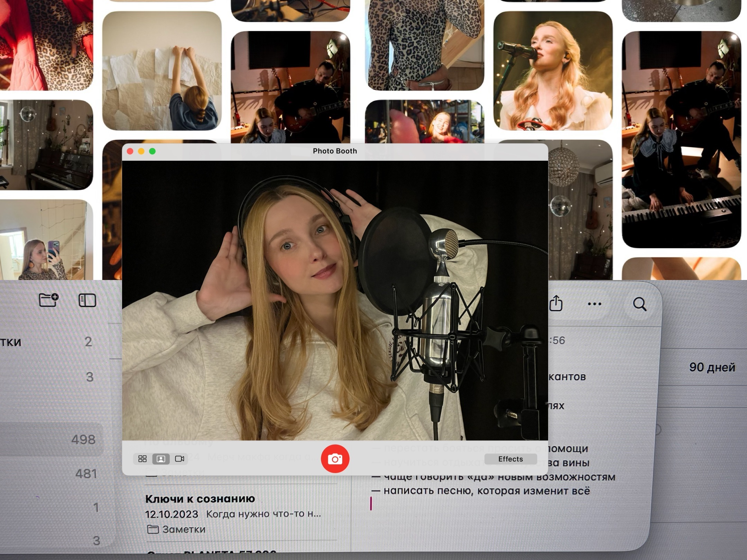Image resolution: width=747 pixels, height=560 pixels.
Task: Open the Effects panel in Photo Booth
Action: pyautogui.click(x=510, y=459)
